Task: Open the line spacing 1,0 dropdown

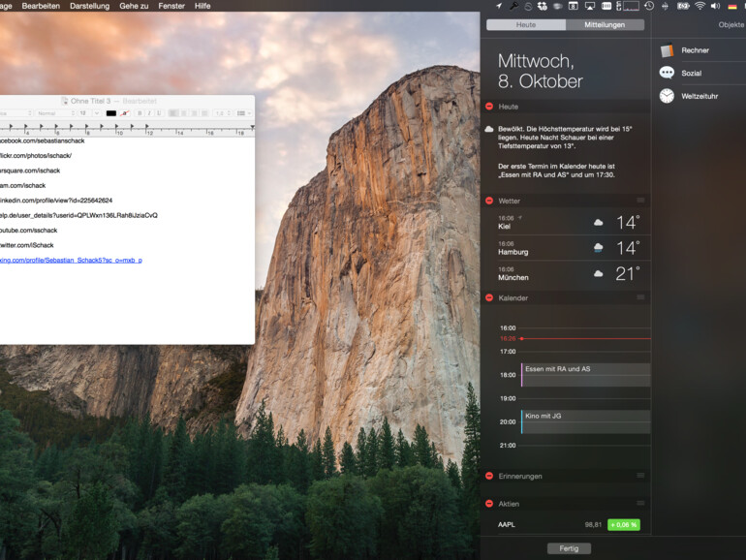Action: click(x=223, y=113)
